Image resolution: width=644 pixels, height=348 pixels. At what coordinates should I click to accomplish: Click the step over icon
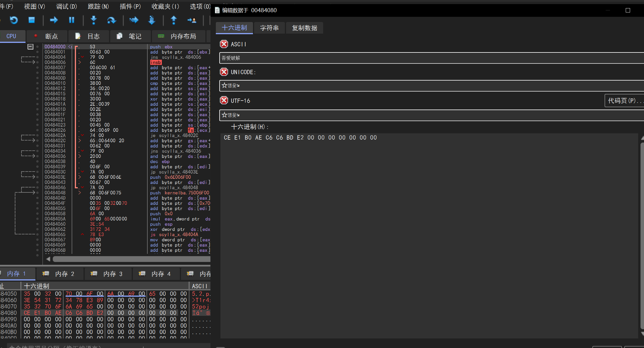tap(111, 20)
